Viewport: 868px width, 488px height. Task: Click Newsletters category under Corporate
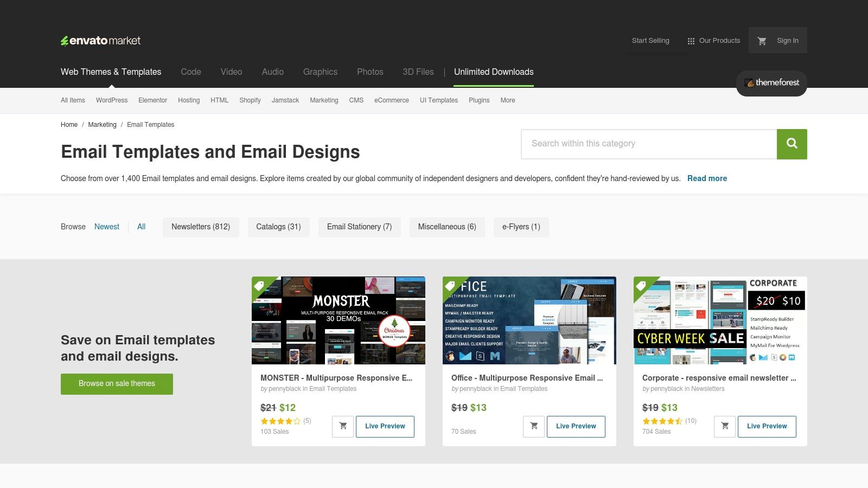(x=708, y=389)
